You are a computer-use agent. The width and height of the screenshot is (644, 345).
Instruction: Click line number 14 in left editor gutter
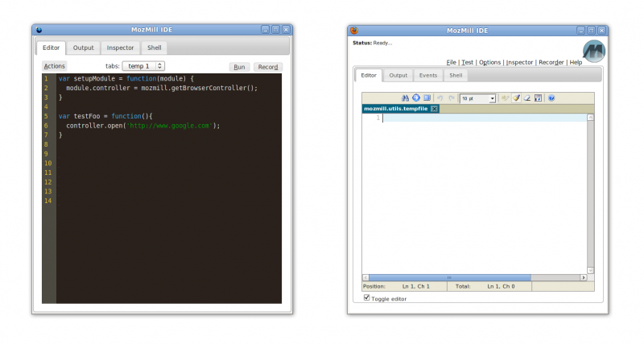tap(48, 201)
